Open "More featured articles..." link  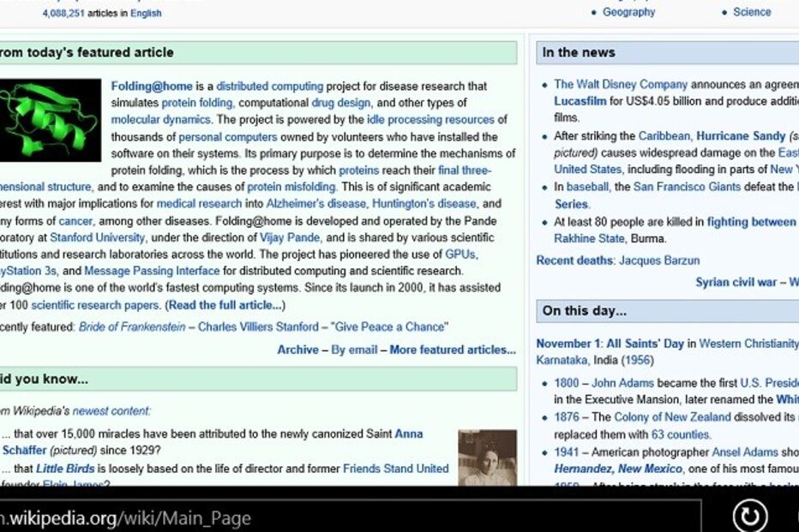(453, 350)
